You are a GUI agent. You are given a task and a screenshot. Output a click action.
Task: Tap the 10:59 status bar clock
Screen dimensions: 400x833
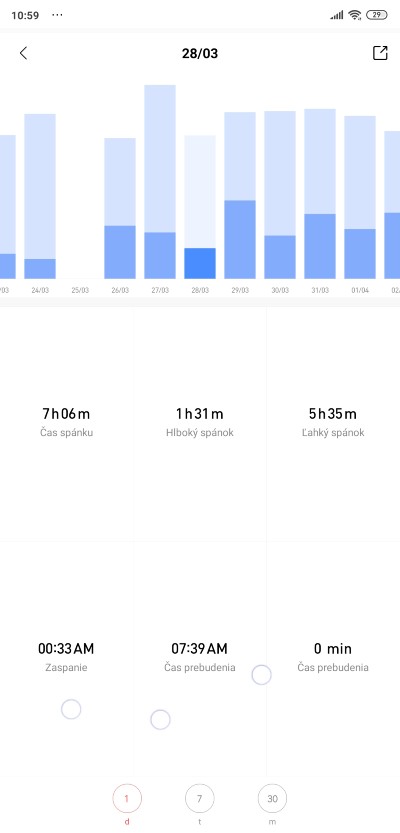(25, 15)
